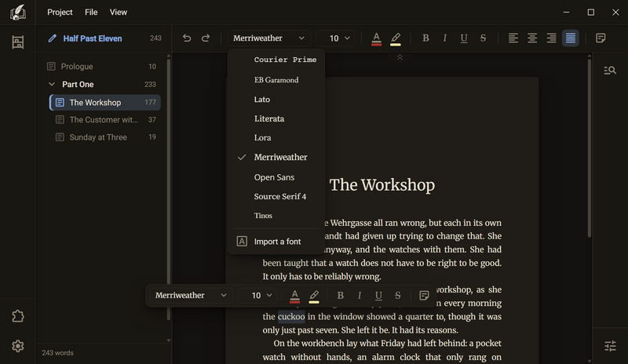628x364 pixels.
Task: Collapse the toolbar with the double chevron
Action: [400, 58]
